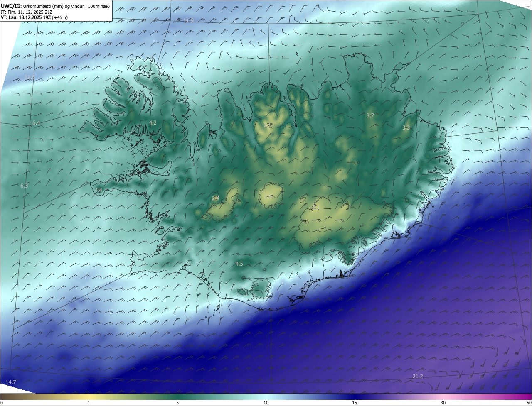Image resolution: width=532 pixels, height=406 pixels.
Task: Click the 11.6 value on the map
Action: (x=29, y=77)
